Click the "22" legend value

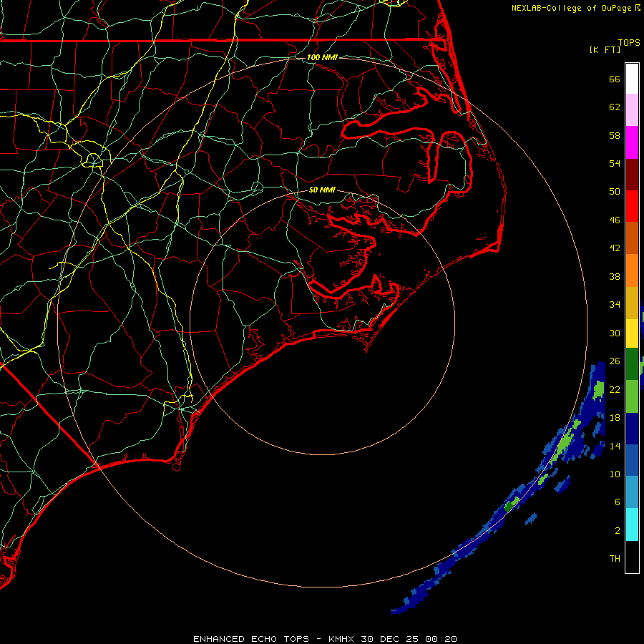pyautogui.click(x=615, y=389)
